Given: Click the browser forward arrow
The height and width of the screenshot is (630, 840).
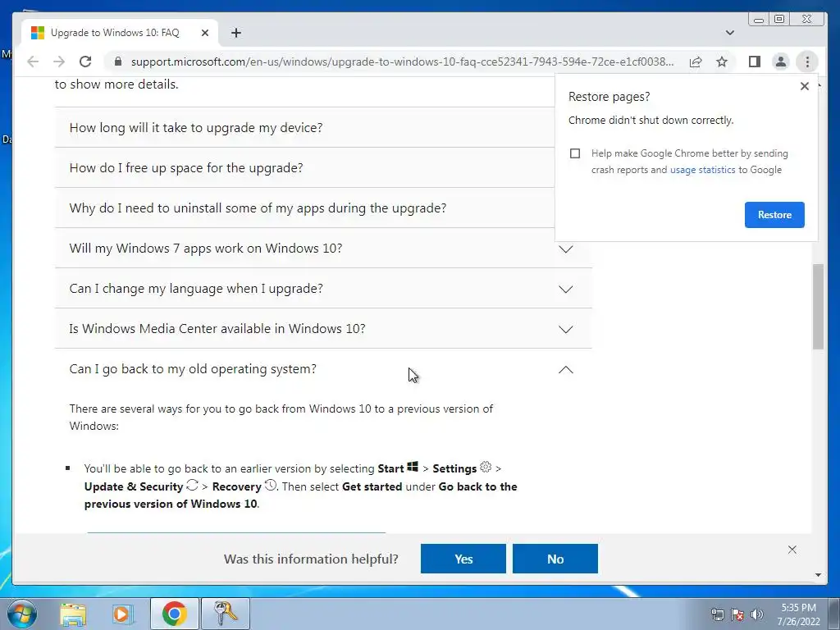Looking at the screenshot, I should (59, 62).
